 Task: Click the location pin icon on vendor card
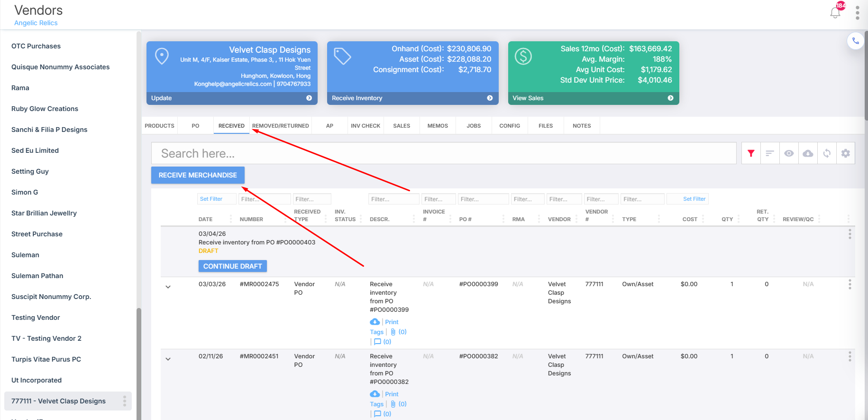162,56
